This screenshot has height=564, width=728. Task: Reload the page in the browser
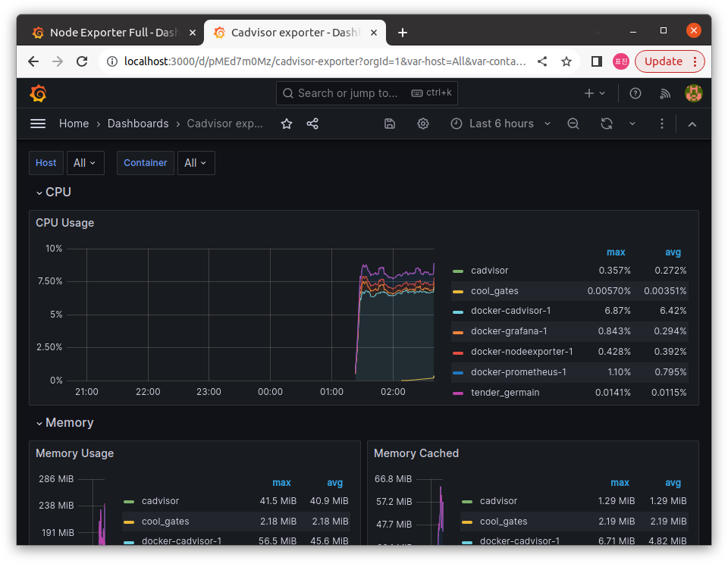click(82, 61)
